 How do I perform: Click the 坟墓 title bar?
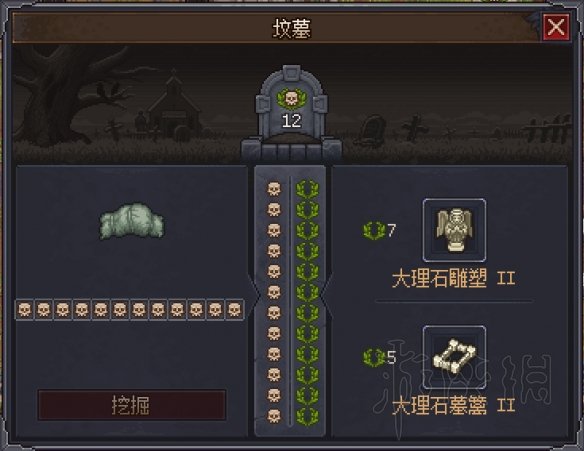coord(276,28)
